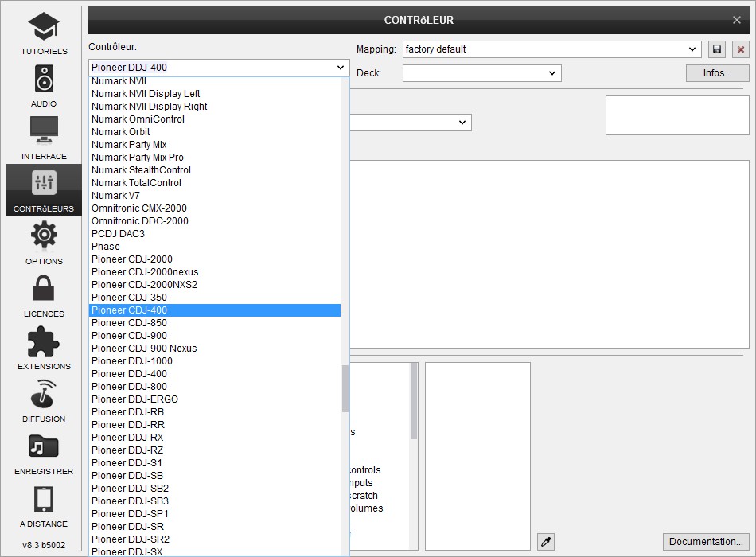Viewport: 756px width, 557px height.
Task: Choose Pioneer CDJ-2000nexus from the list
Action: point(215,272)
